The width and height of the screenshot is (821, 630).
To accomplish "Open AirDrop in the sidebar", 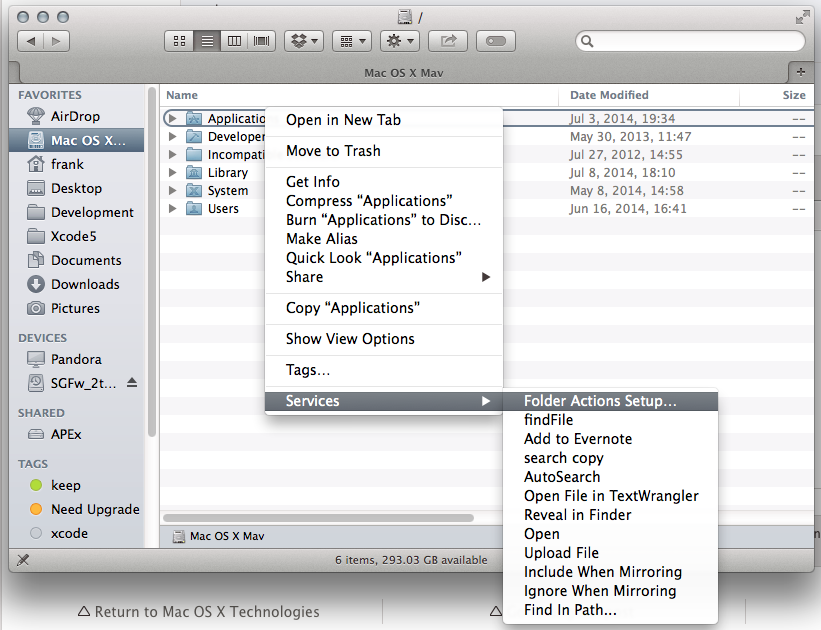I will [75, 116].
